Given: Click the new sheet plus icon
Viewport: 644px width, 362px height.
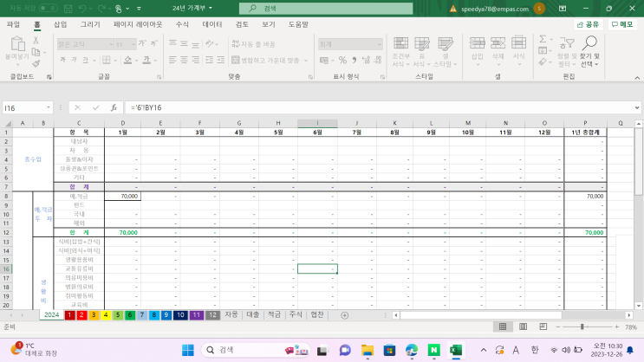Looking at the screenshot, I should click(x=344, y=315).
